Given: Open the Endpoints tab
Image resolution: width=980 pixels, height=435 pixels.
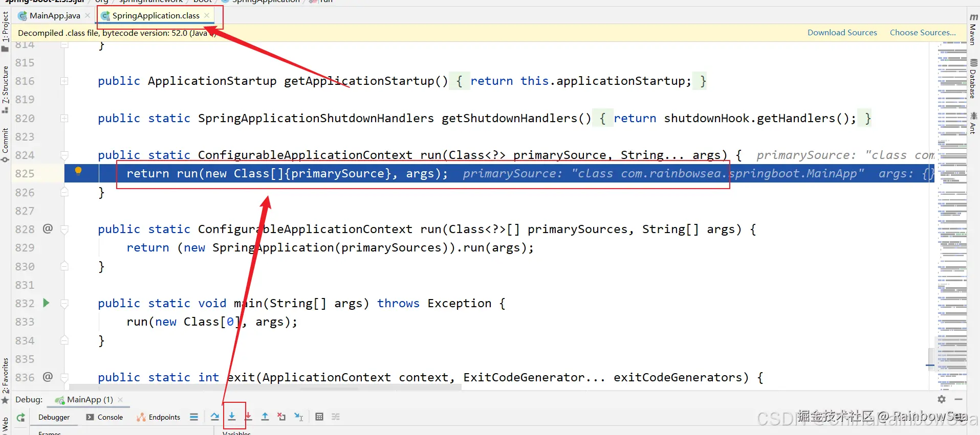Looking at the screenshot, I should [159, 417].
